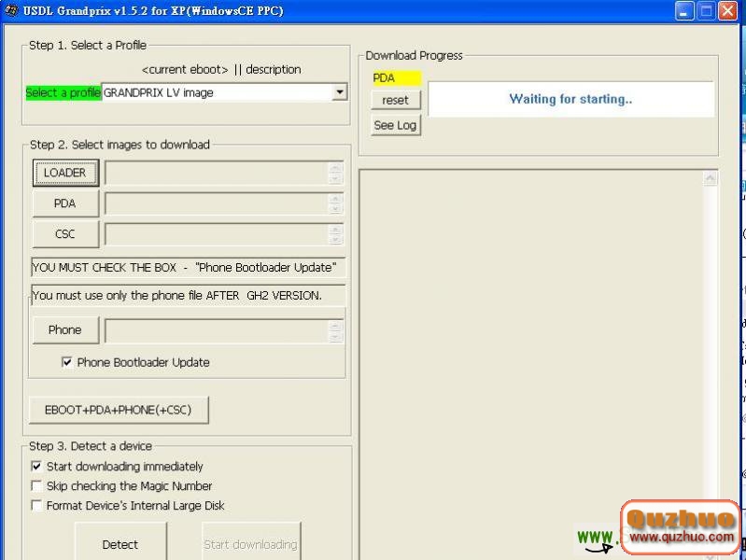
Task: Click up arrow of PDA path field
Action: (335, 199)
